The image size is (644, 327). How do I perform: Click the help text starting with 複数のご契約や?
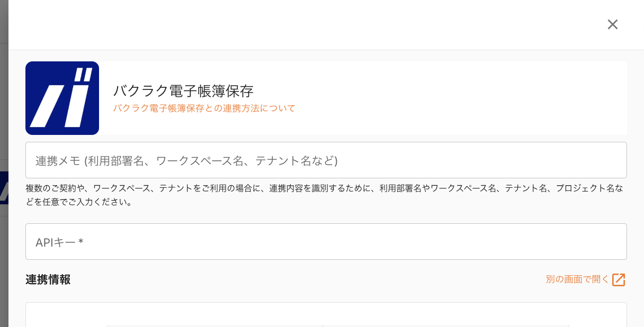click(x=324, y=195)
